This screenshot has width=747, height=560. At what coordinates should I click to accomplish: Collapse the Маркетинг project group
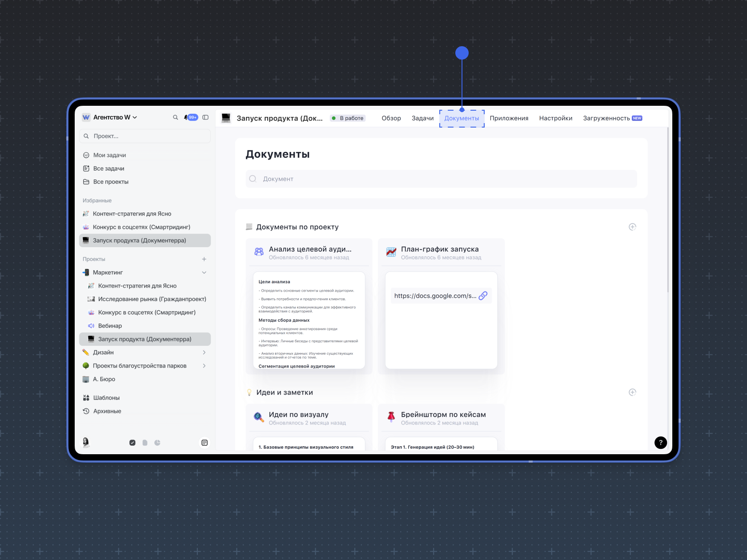[204, 272]
